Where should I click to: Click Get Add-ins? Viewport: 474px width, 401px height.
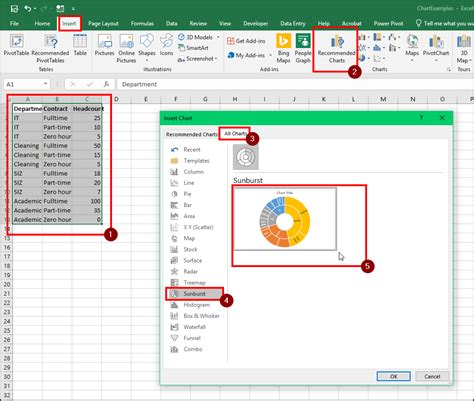click(x=246, y=41)
